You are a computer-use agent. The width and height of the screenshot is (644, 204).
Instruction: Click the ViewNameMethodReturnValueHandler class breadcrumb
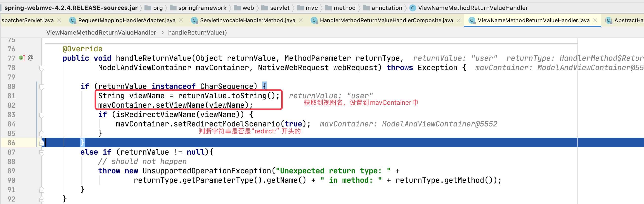[x=101, y=33]
